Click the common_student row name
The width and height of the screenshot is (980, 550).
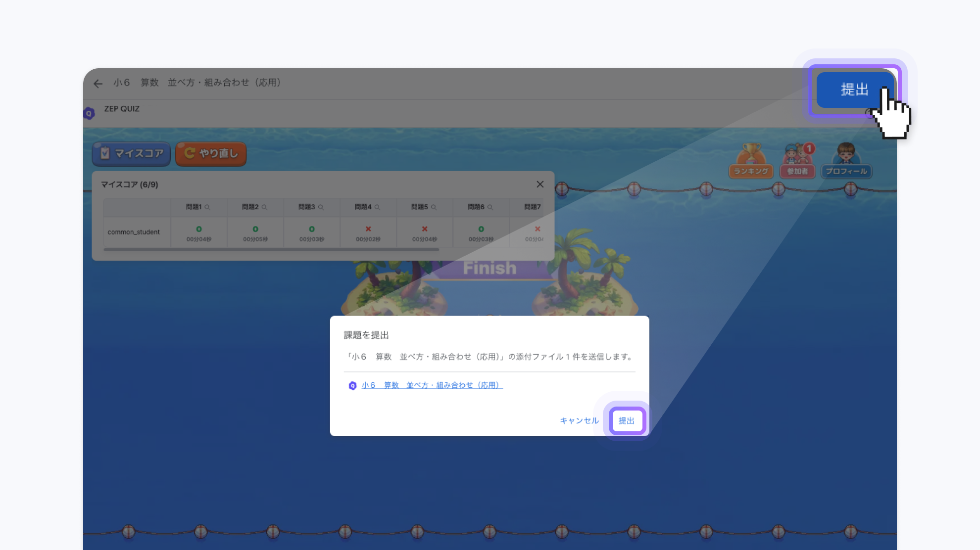(134, 232)
